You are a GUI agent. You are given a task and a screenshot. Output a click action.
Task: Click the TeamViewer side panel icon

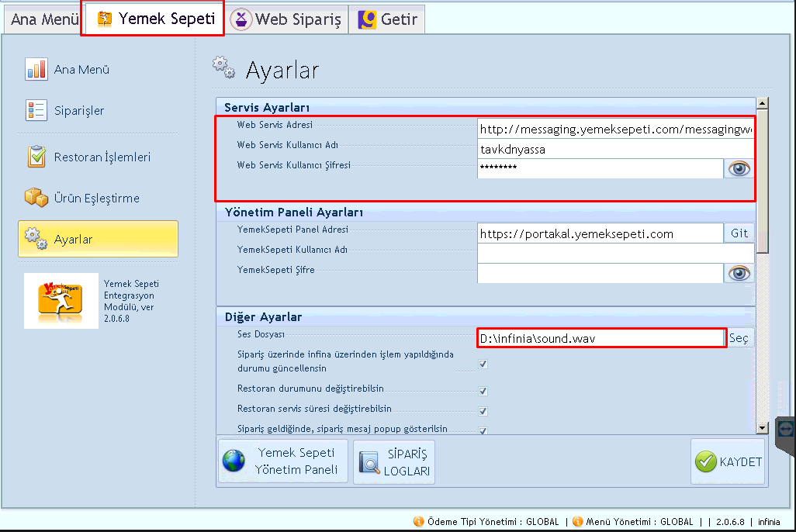[786, 428]
